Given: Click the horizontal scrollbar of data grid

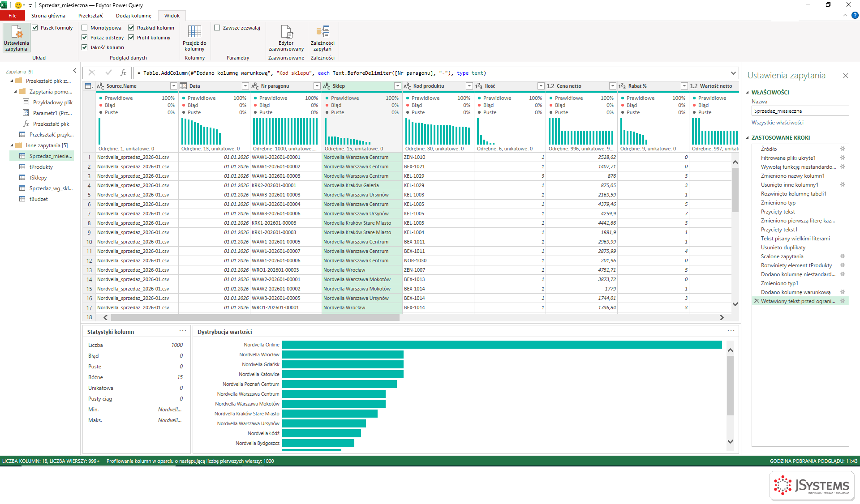Looking at the screenshot, I should [x=255, y=317].
